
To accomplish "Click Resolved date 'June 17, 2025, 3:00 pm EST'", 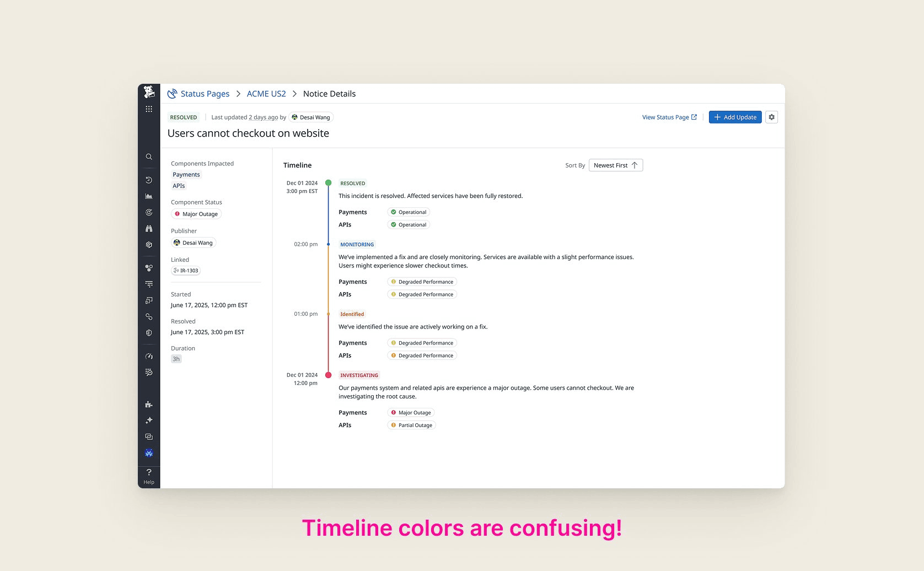I will (207, 332).
